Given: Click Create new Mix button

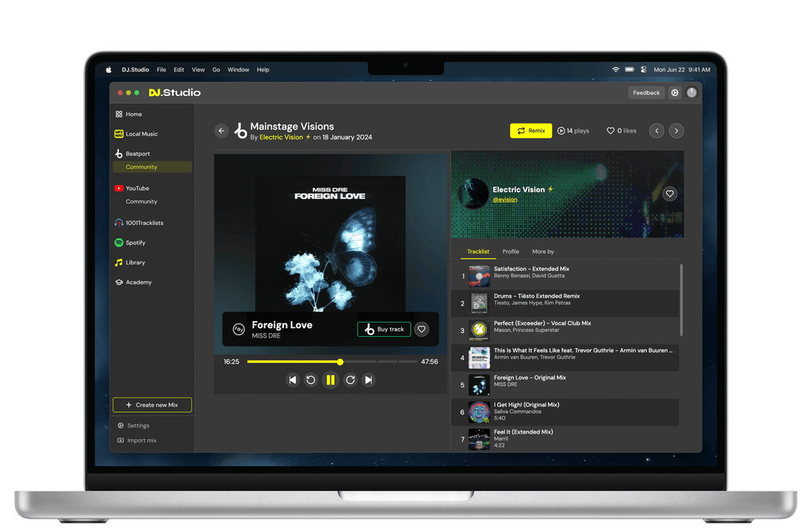Looking at the screenshot, I should [x=152, y=405].
